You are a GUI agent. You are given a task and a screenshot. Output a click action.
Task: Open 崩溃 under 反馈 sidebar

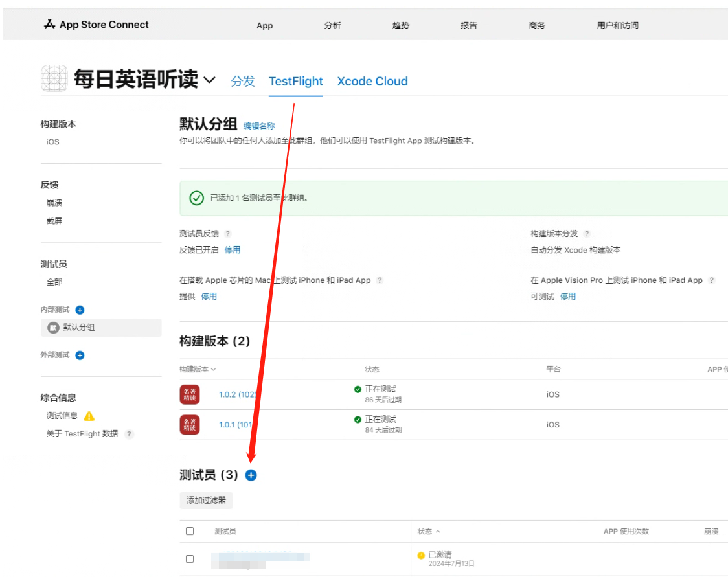[x=54, y=203]
